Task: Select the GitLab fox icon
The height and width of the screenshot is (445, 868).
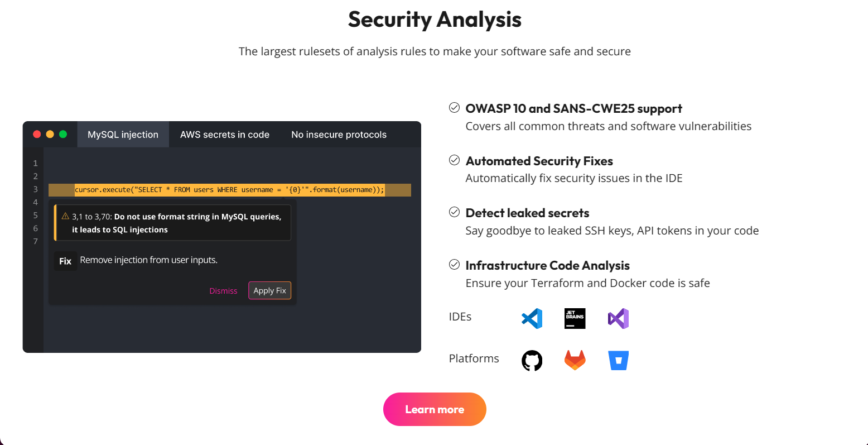Action: pos(575,361)
